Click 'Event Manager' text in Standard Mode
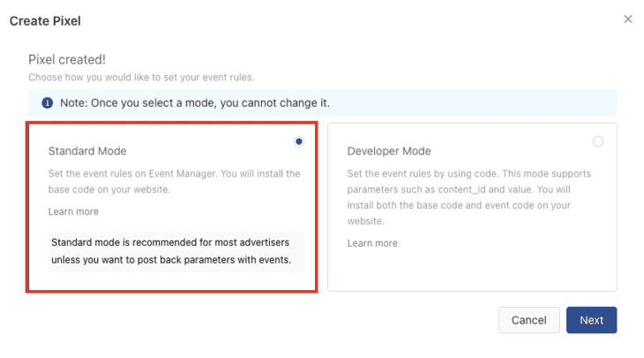 click(183, 174)
